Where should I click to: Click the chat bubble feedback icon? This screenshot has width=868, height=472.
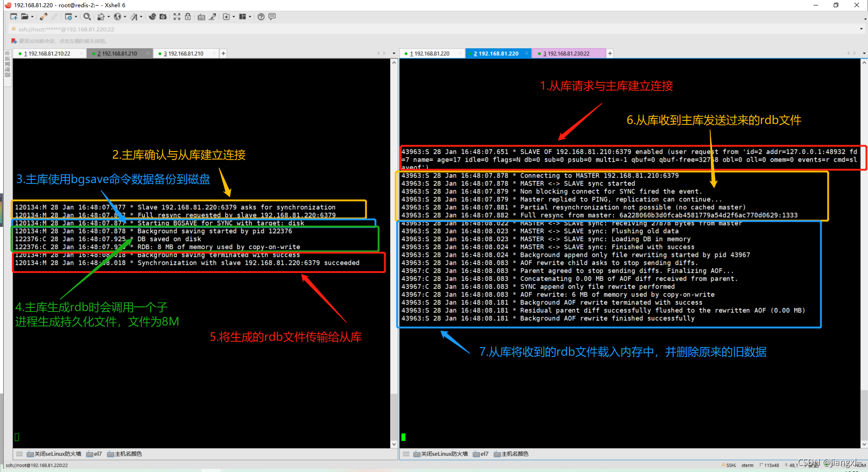click(x=272, y=17)
